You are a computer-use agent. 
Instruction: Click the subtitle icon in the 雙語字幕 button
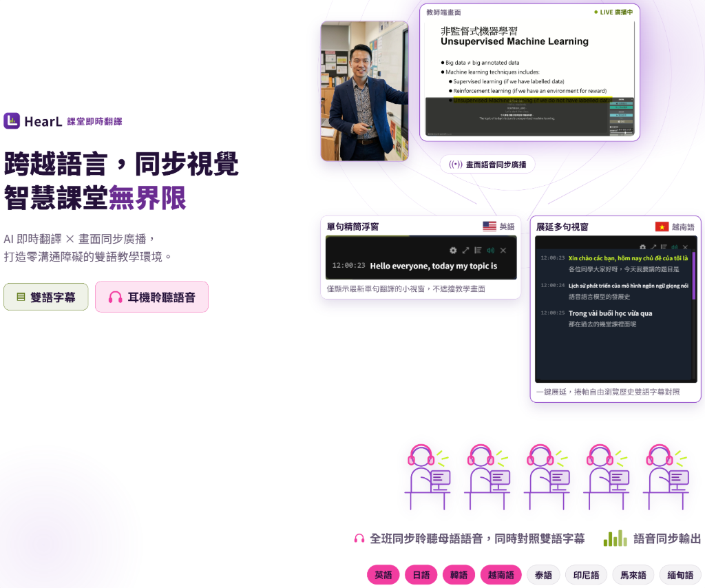click(21, 297)
